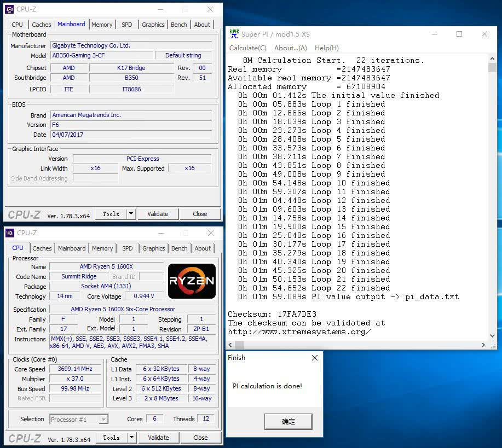Open the Bench tab in the lower CPU-Z window
The height and width of the screenshot is (448, 502).
pos(180,248)
